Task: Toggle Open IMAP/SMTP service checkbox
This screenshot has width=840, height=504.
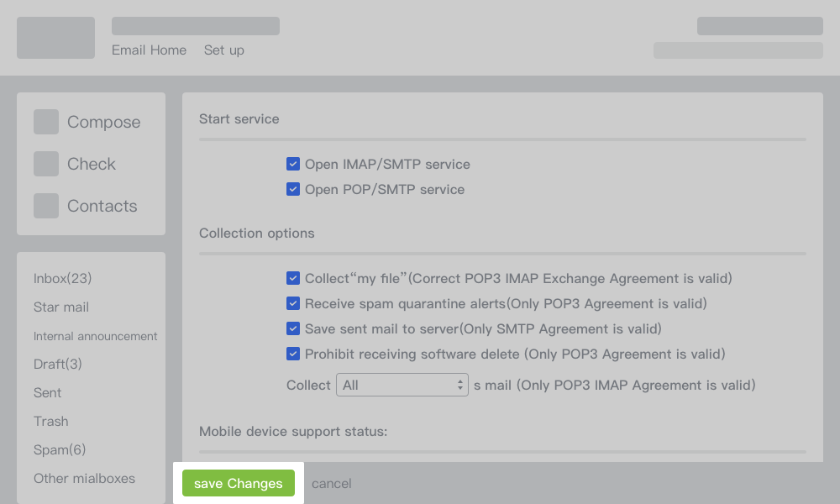Action: coord(293,165)
